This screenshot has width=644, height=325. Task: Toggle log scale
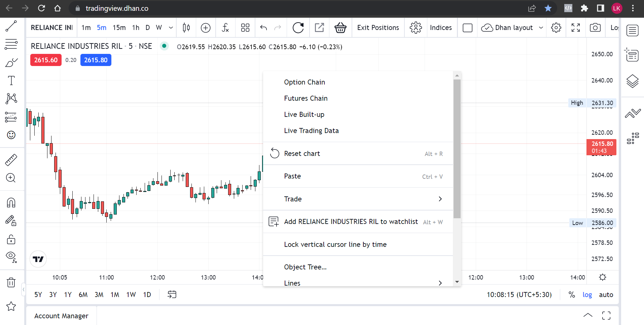click(x=587, y=295)
